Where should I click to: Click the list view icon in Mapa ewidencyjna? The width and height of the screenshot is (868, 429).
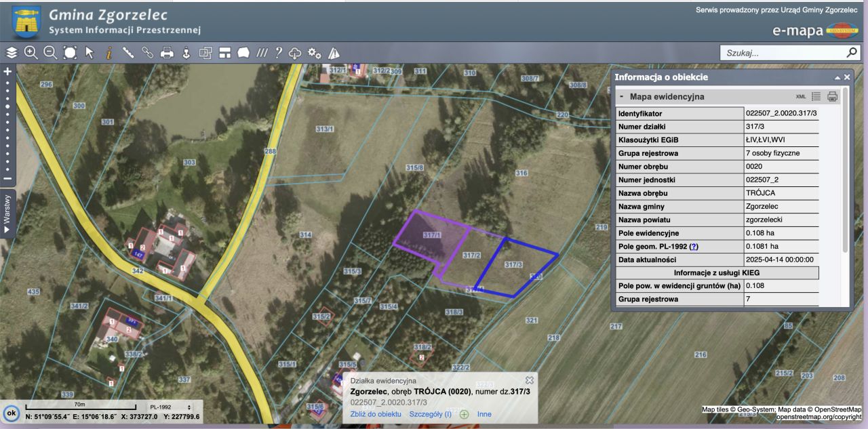(816, 96)
